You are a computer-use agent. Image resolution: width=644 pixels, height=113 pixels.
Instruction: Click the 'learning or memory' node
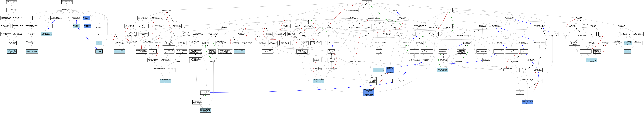coord(379,51)
